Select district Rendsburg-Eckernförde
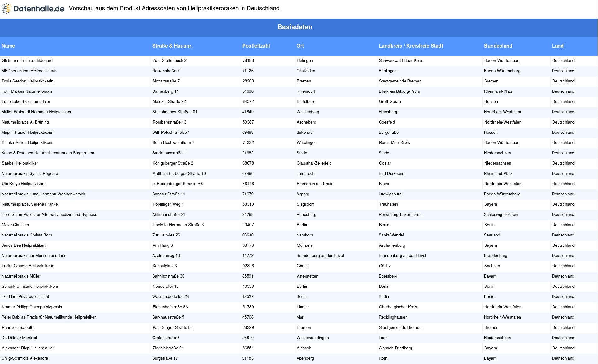The width and height of the screenshot is (598, 364). pos(400,215)
